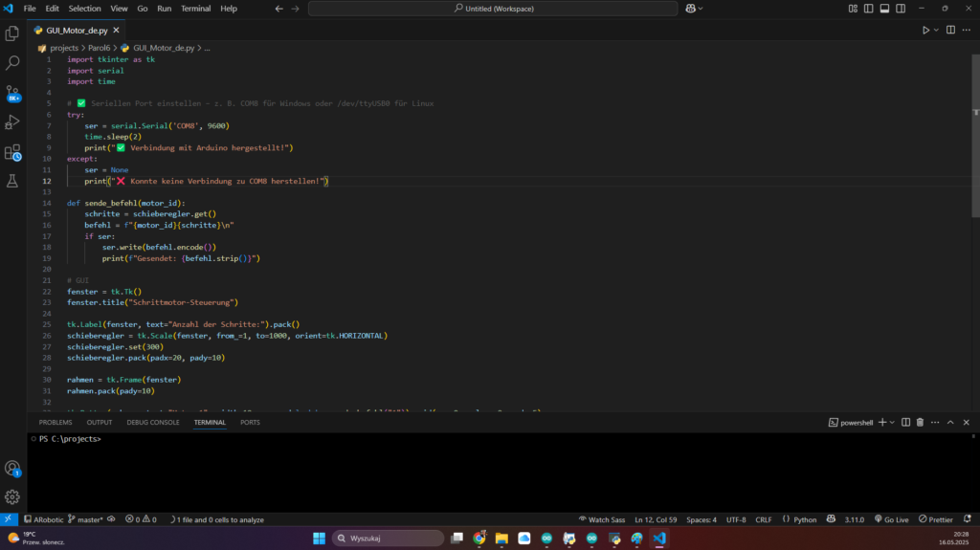Open terminal panel more actions ellipsis
The width and height of the screenshot is (980, 550).
(935, 423)
